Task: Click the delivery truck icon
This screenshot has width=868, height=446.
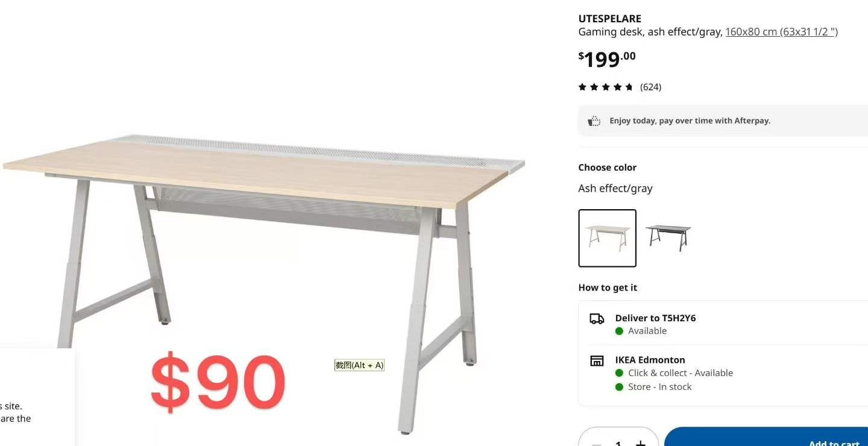Action: 597,319
